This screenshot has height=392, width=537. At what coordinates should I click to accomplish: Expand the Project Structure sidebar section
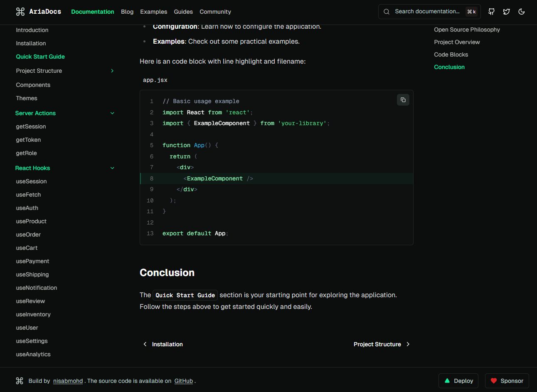(112, 71)
